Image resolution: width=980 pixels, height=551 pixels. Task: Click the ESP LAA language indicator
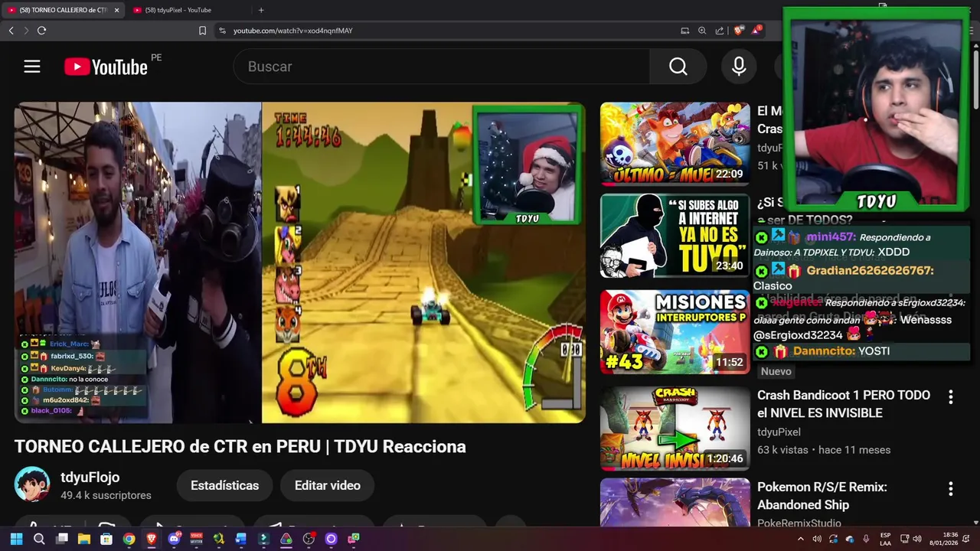tap(885, 539)
